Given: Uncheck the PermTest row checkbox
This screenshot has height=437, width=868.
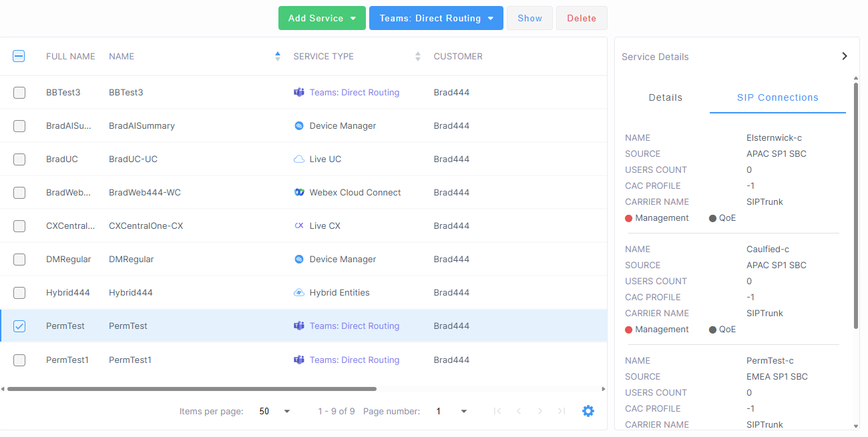Looking at the screenshot, I should [x=19, y=326].
